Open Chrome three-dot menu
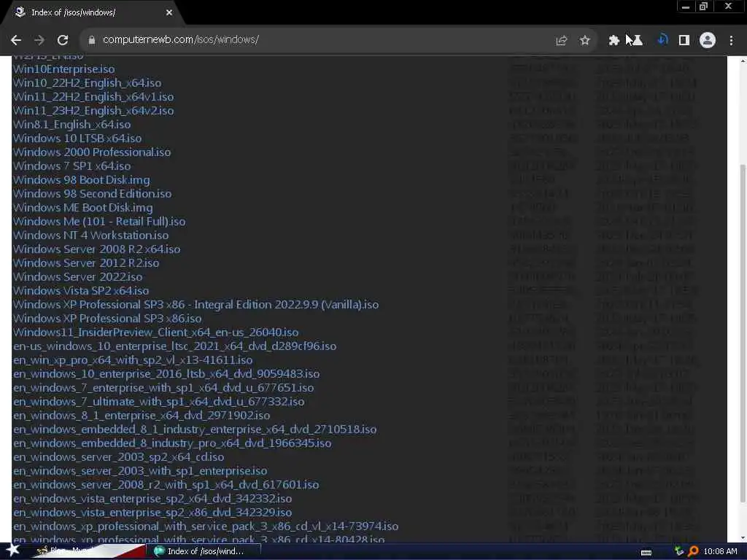Viewport: 747px width, 560px height. [731, 41]
